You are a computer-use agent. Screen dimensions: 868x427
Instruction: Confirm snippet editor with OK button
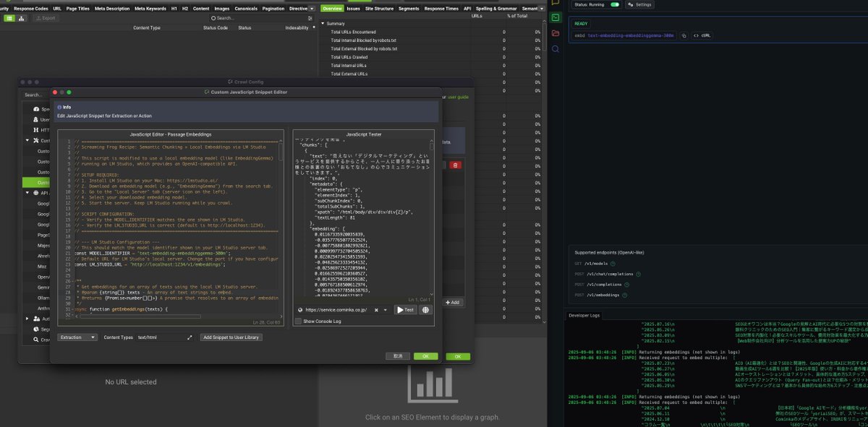click(425, 356)
